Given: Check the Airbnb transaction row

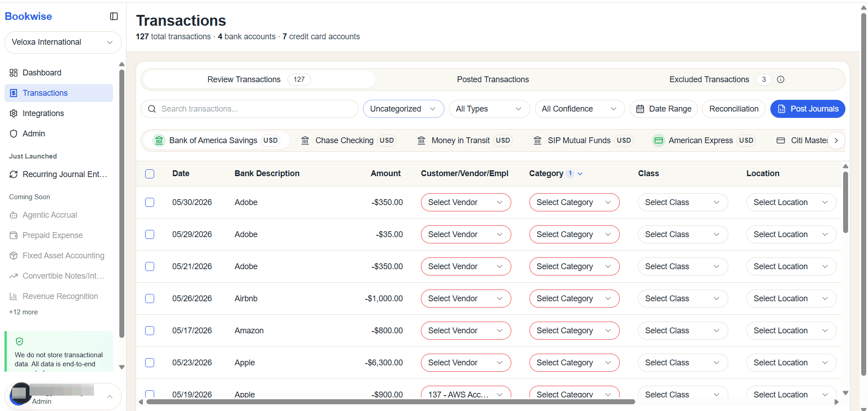Looking at the screenshot, I should (x=150, y=299).
